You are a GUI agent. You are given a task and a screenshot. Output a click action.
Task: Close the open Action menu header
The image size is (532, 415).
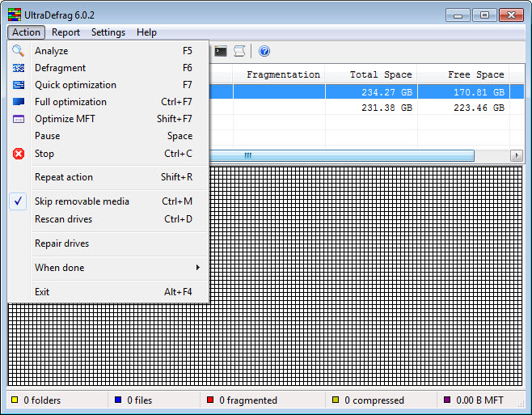point(26,32)
